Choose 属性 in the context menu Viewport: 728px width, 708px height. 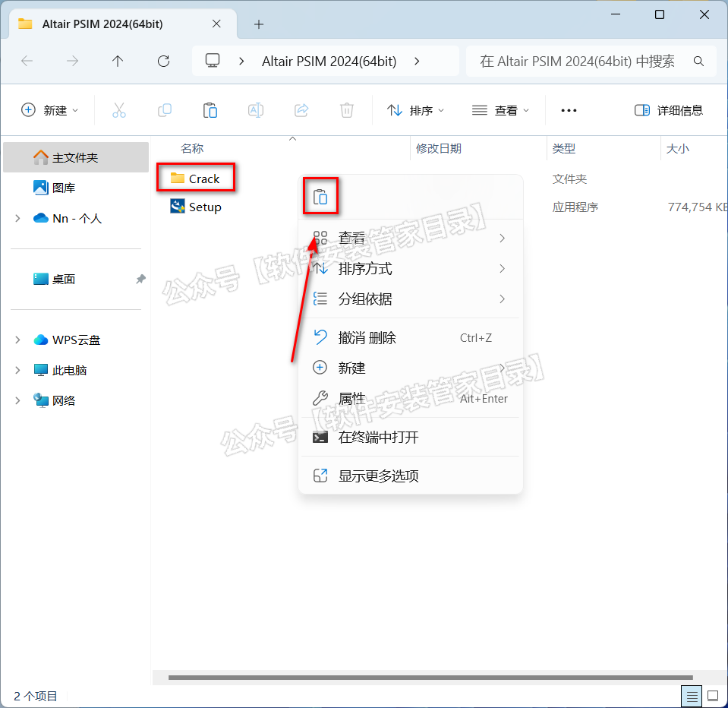coord(411,398)
